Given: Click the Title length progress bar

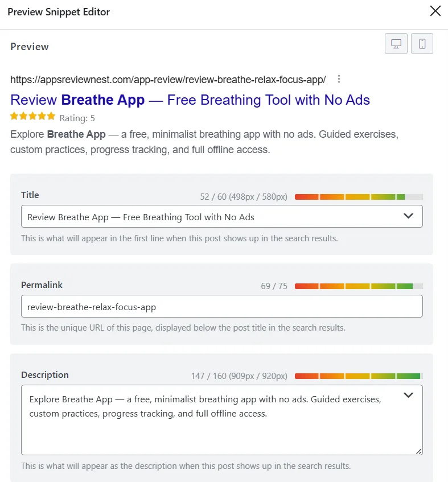Looking at the screenshot, I should [359, 197].
